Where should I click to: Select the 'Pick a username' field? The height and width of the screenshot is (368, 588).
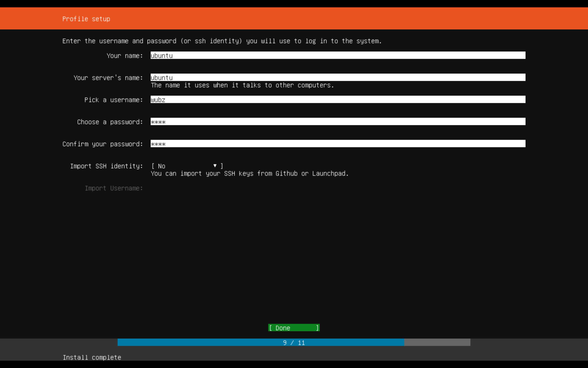pos(338,100)
